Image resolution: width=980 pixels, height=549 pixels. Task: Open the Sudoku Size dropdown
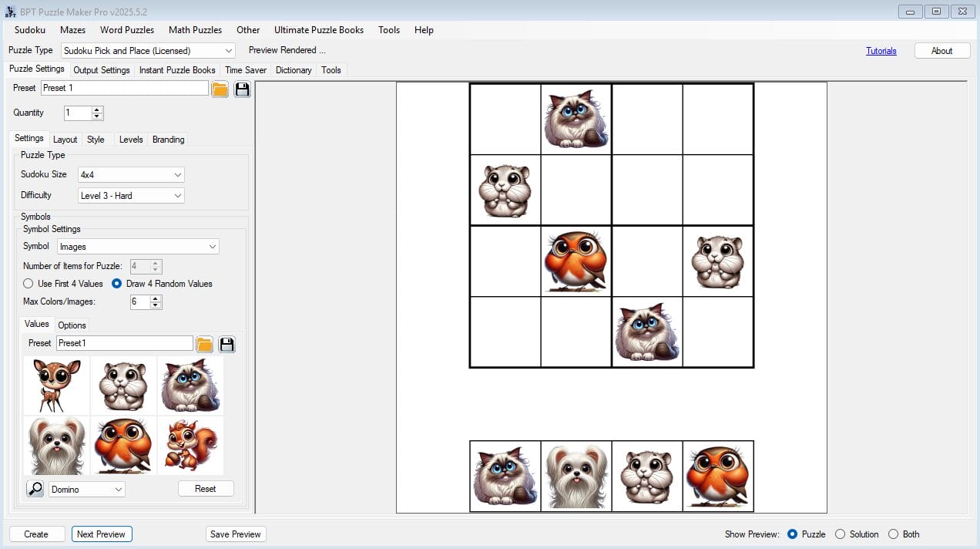pyautogui.click(x=179, y=174)
